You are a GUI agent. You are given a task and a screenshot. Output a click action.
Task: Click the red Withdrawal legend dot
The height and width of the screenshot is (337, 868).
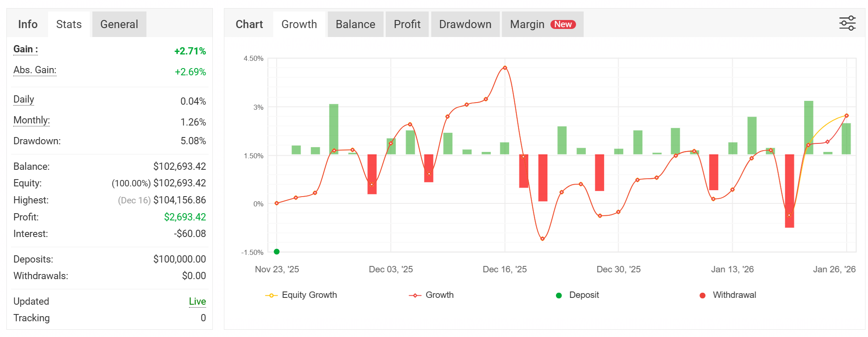702,295
